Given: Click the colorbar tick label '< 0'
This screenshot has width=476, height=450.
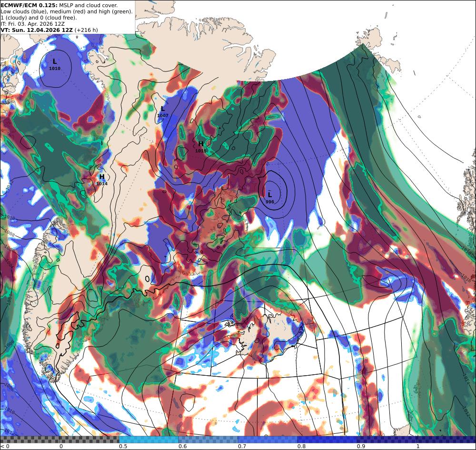Looking at the screenshot, I should point(5,446).
